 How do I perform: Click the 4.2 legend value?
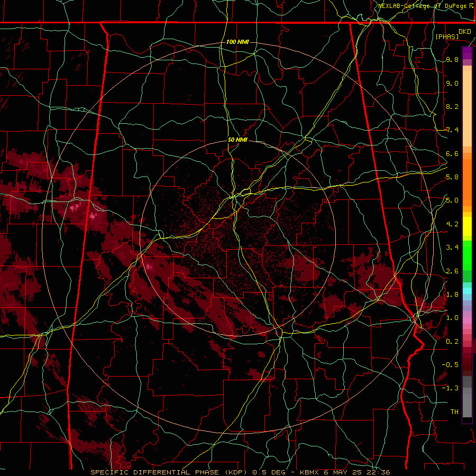(452, 224)
